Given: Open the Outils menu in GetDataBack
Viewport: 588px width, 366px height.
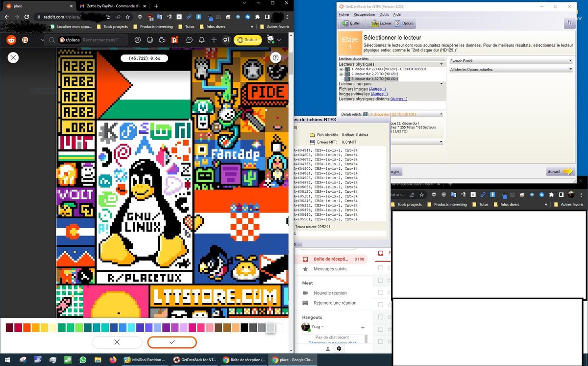Looking at the screenshot, I should (x=384, y=15).
